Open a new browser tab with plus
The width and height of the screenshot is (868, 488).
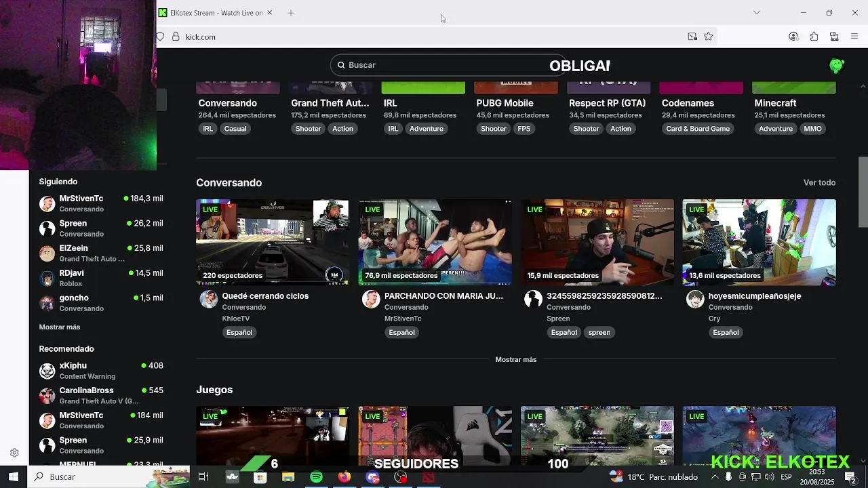pyautogui.click(x=291, y=13)
